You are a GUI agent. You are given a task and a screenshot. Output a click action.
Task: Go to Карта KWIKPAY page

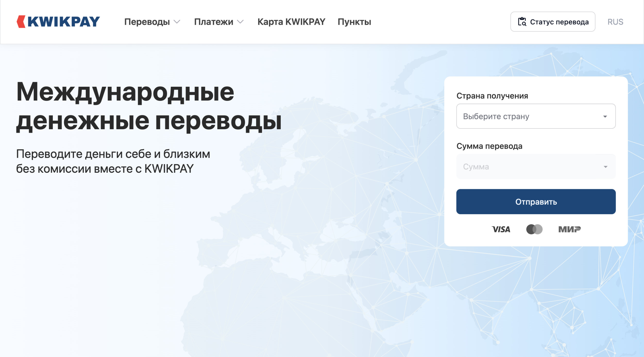click(x=291, y=22)
